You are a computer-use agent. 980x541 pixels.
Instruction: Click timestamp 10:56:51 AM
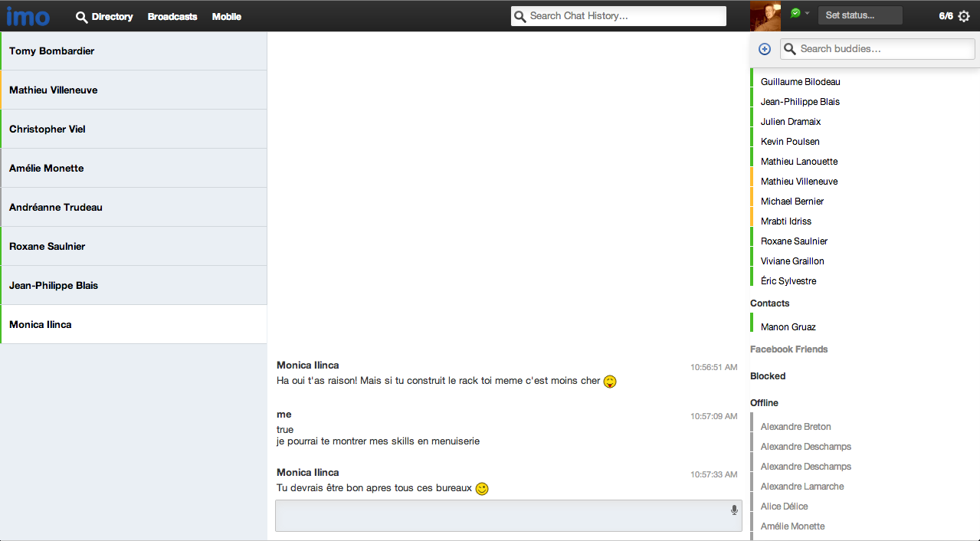[x=713, y=368]
